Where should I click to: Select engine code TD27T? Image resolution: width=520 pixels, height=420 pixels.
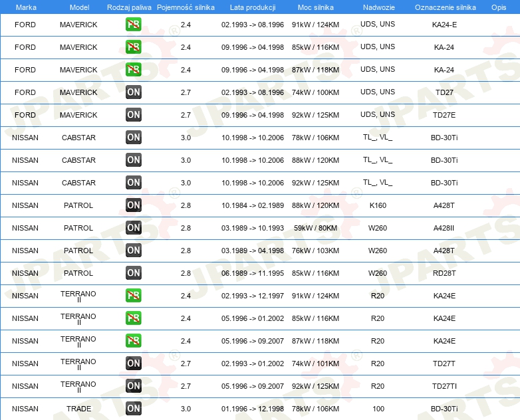point(444,364)
